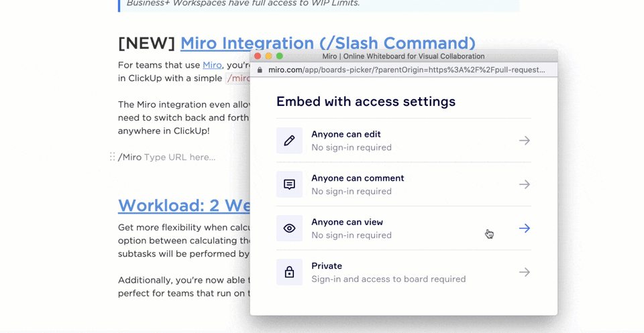
Task: Click the eye icon for Anyone can view
Action: (289, 228)
